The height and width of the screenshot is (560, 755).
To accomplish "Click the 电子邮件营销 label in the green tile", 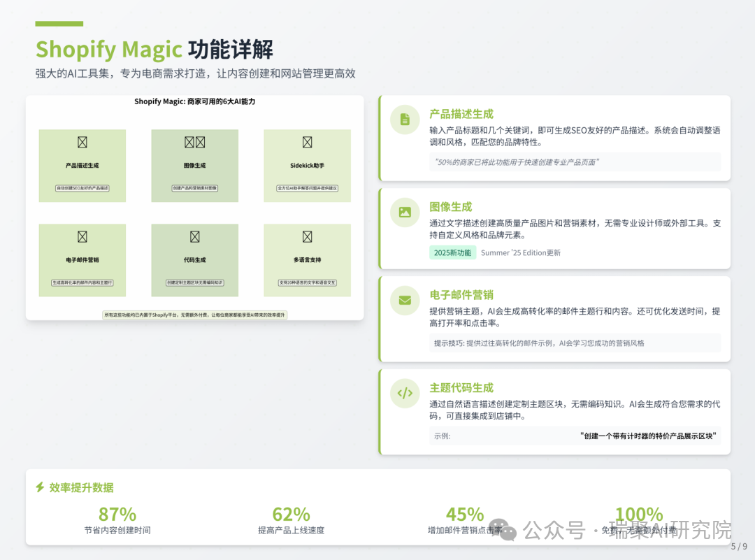I will pos(82,260).
